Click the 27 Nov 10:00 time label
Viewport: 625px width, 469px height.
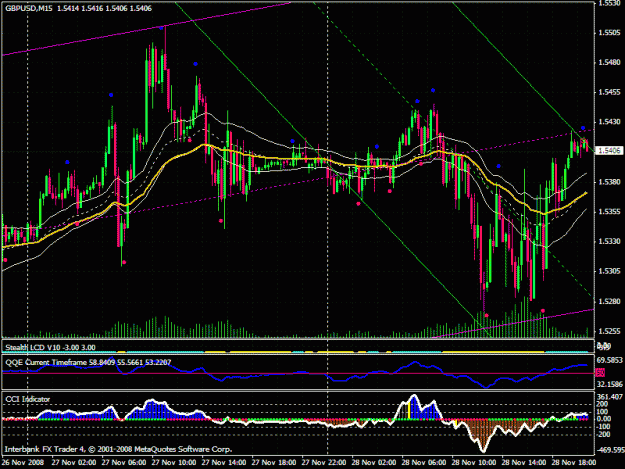pos(174,463)
